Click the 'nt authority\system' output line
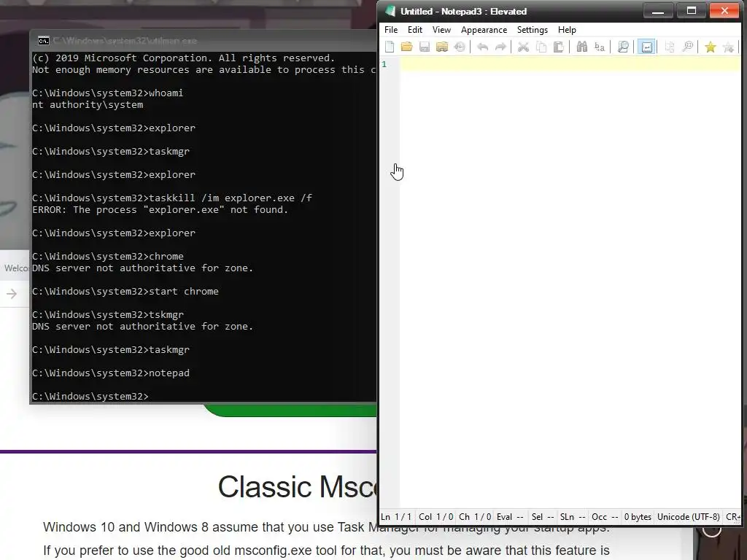Image resolution: width=747 pixels, height=560 pixels. coord(88,105)
